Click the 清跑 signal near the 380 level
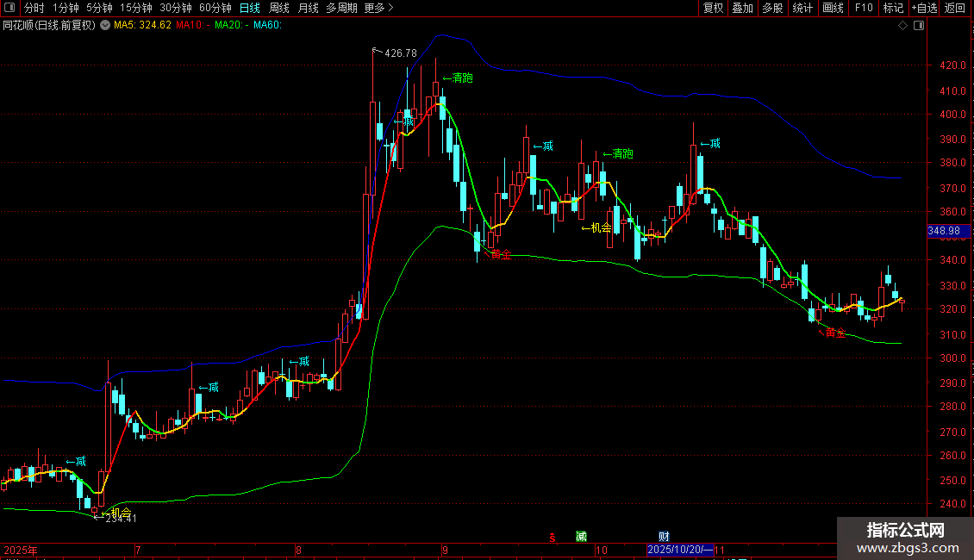 coord(618,154)
